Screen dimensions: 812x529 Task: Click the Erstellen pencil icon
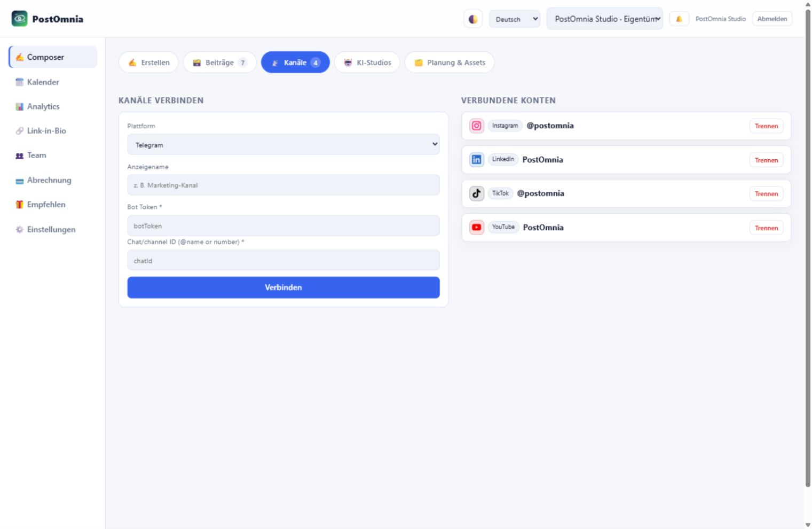[132, 63]
